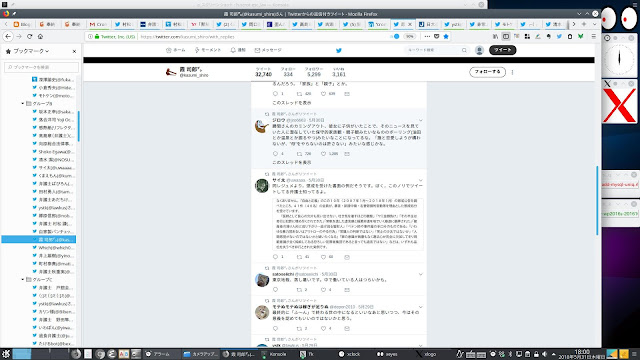Switch to the Blog tab
This screenshot has height=360, width=640.
[22, 24]
